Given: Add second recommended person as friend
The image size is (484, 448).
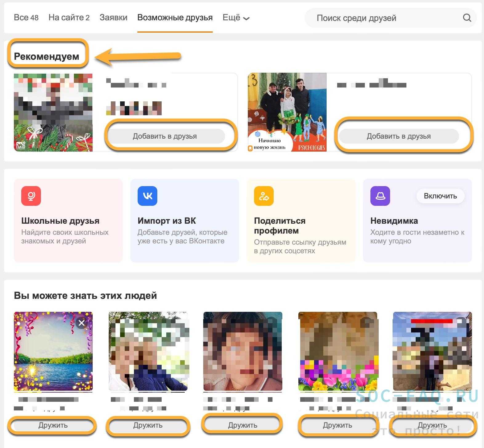Looking at the screenshot, I should pos(398,136).
